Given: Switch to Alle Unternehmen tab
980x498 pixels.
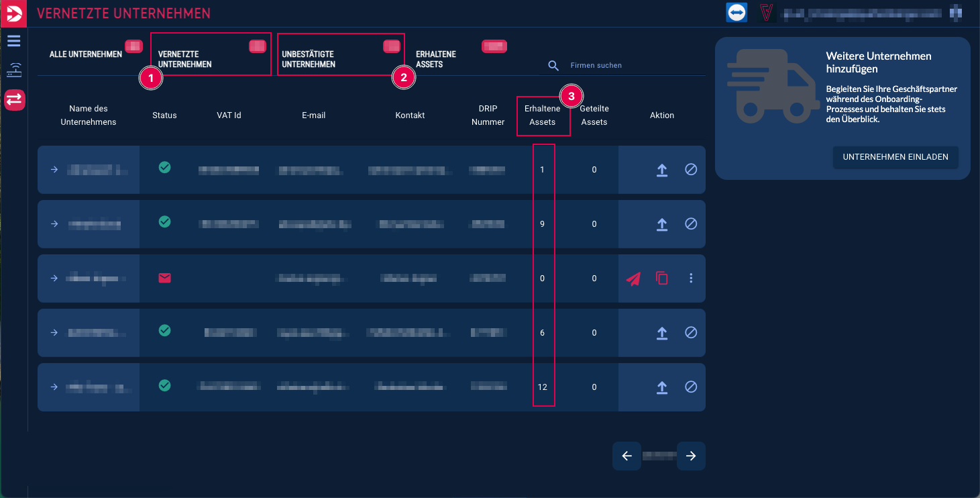Looking at the screenshot, I should pos(86,54).
